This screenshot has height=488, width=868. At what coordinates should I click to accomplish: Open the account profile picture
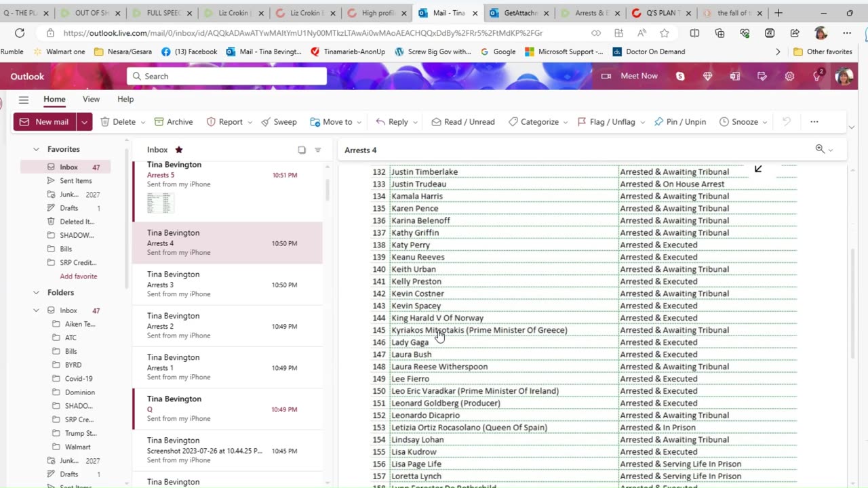[x=844, y=76]
